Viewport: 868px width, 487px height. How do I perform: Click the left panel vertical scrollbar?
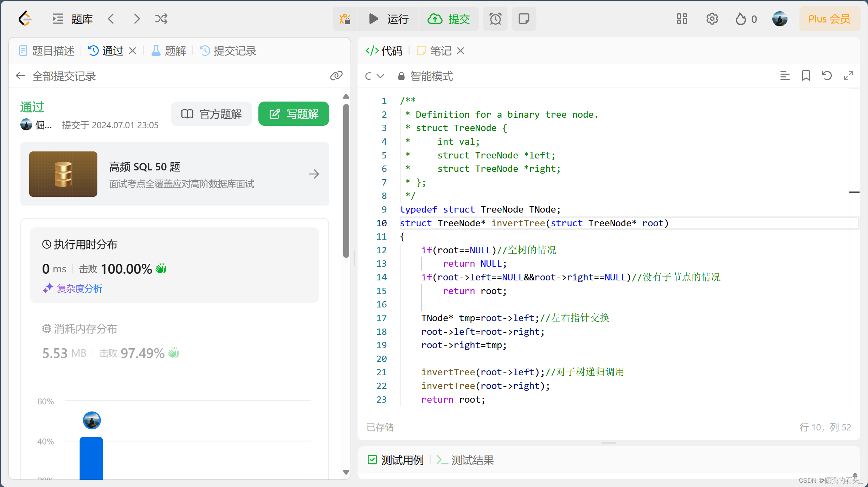tap(346, 181)
